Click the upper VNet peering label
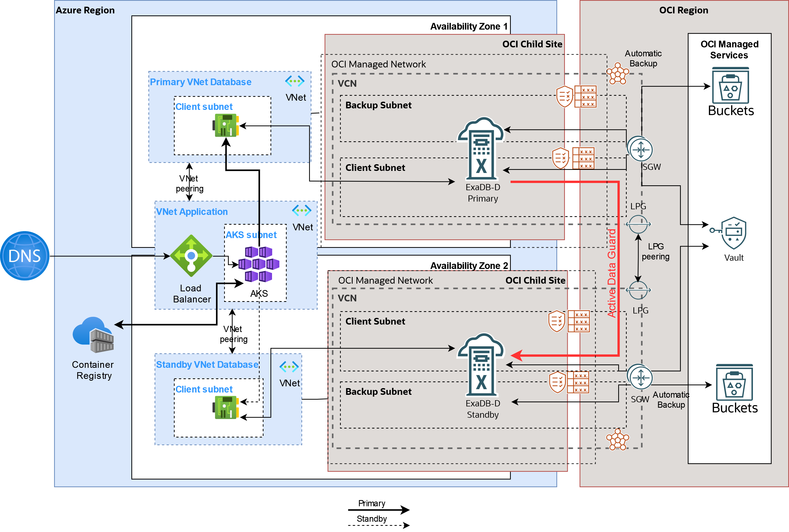Screen dimensions: 789x532 189,184
